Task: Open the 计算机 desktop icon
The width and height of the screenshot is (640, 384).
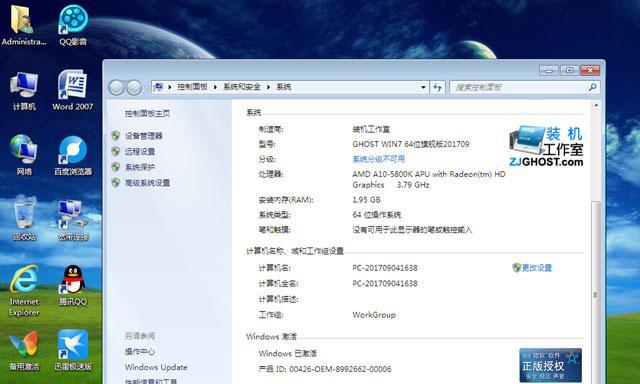Action: point(24,90)
